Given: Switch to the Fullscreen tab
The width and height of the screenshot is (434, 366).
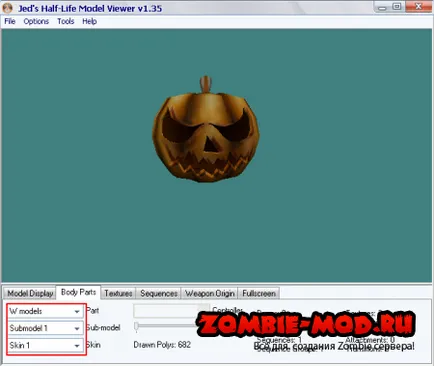Looking at the screenshot, I should click(x=259, y=293).
